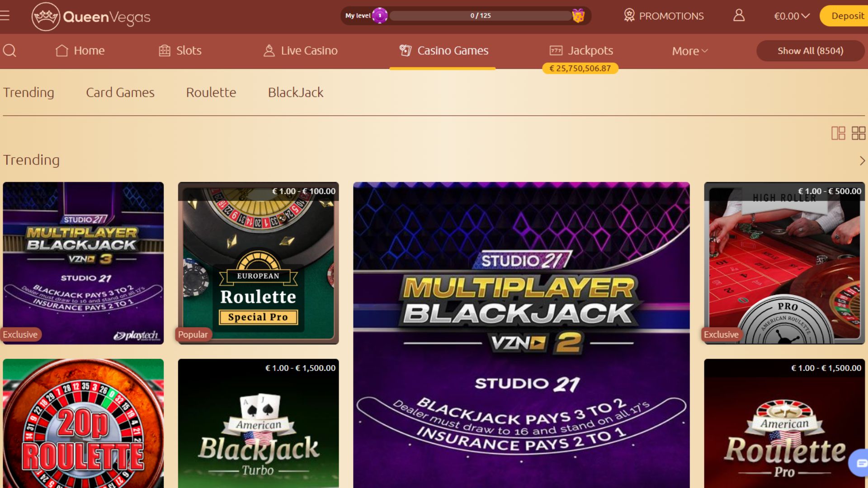The height and width of the screenshot is (488, 868).
Task: Open the Live Casino tab
Action: tap(301, 51)
